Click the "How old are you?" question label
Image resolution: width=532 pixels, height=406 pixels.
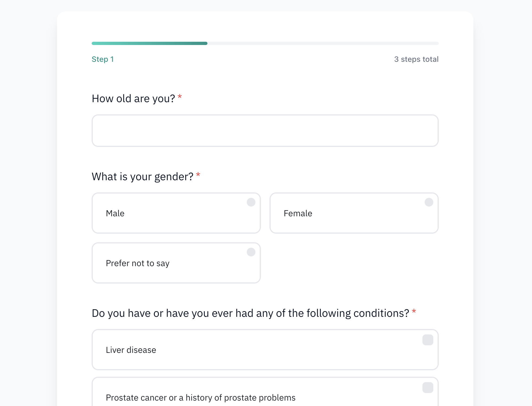point(133,99)
